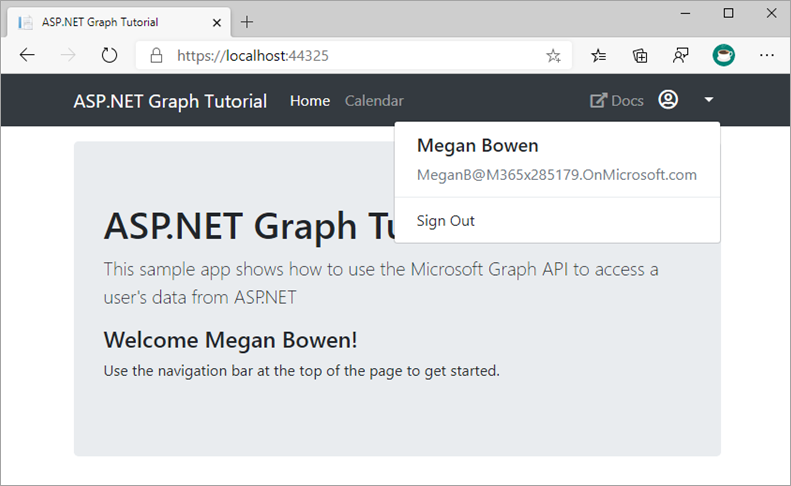Click ASP.NET Graph Tutorial navbar brand
Screen dimensions: 791x486
pyautogui.click(x=170, y=101)
